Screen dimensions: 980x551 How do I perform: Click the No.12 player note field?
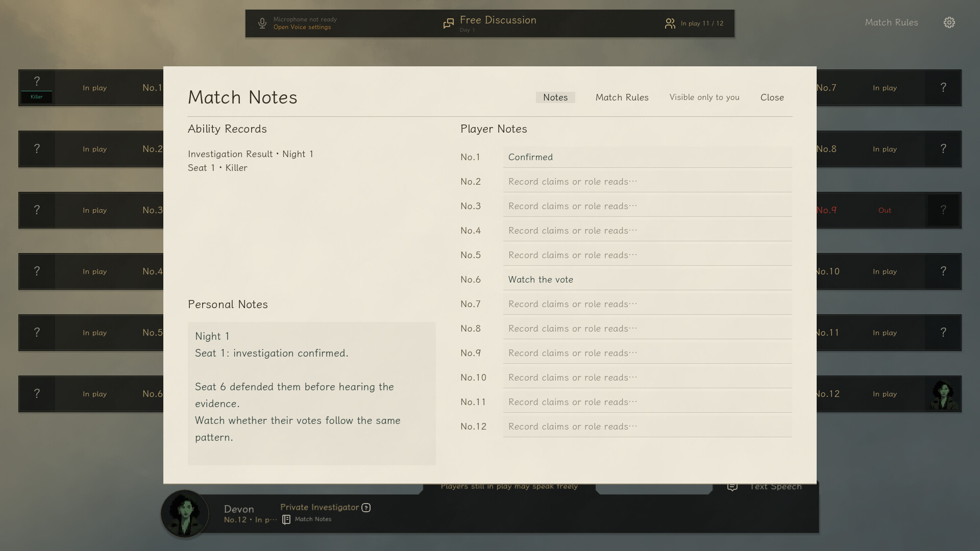point(647,427)
